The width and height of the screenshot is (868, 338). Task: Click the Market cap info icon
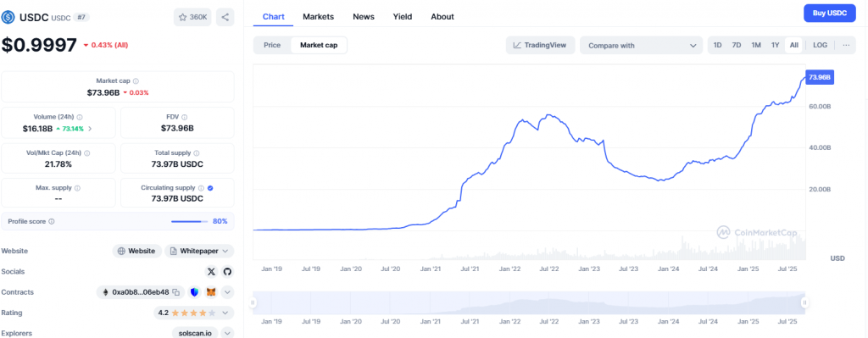[x=136, y=80]
